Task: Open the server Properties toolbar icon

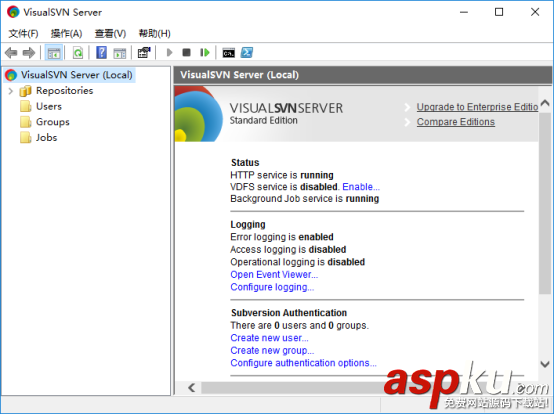Action: click(x=144, y=53)
